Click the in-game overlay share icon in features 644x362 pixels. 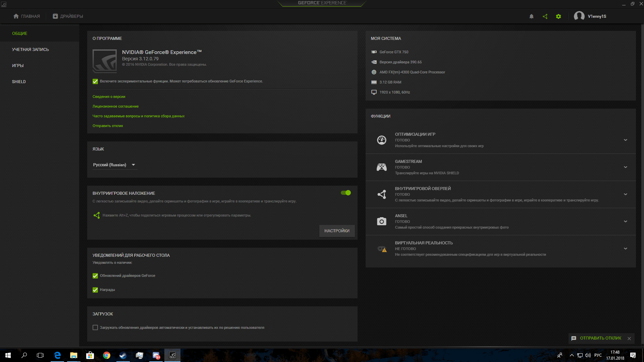click(382, 194)
